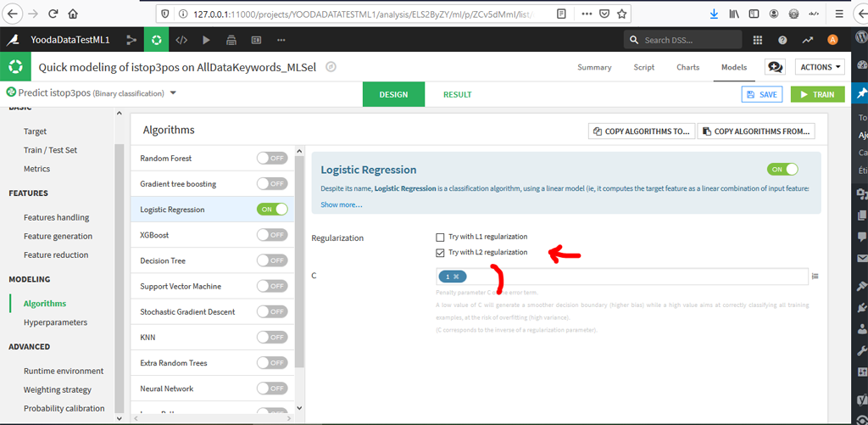Open the Firefox hamburger menu
868x425 pixels.
click(x=839, y=14)
